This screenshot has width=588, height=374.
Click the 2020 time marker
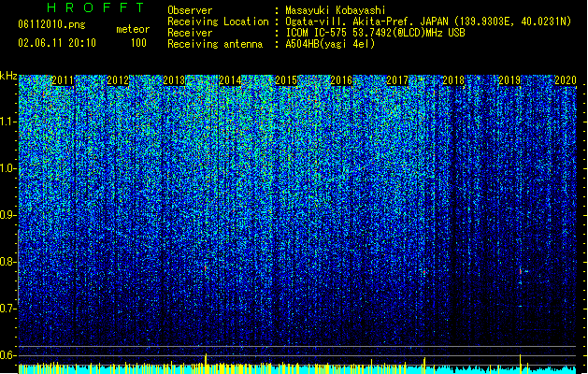pyautogui.click(x=566, y=80)
